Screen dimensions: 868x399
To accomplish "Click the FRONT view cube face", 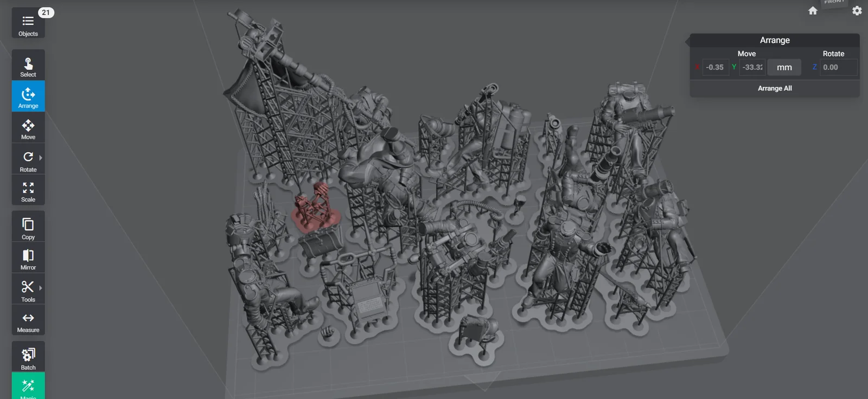I will 834,3.
